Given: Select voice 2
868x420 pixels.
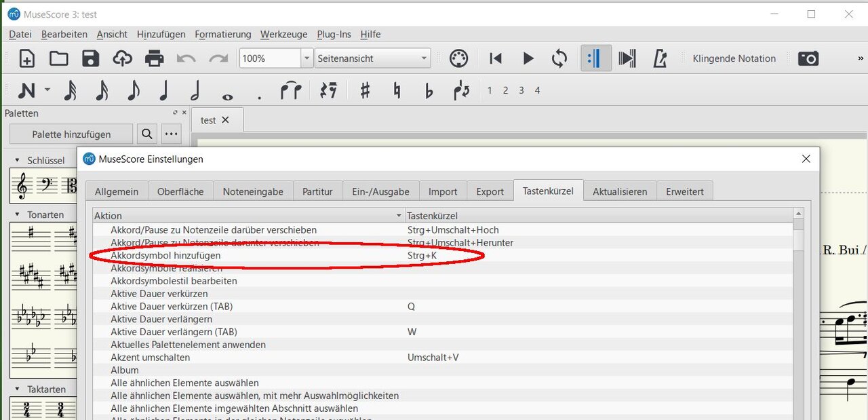Looking at the screenshot, I should coord(505,90).
